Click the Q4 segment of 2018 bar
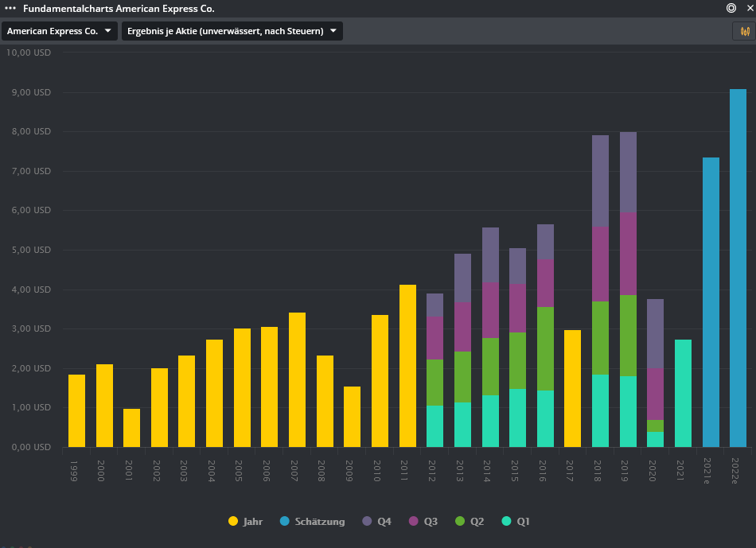The image size is (756, 548). click(x=600, y=181)
